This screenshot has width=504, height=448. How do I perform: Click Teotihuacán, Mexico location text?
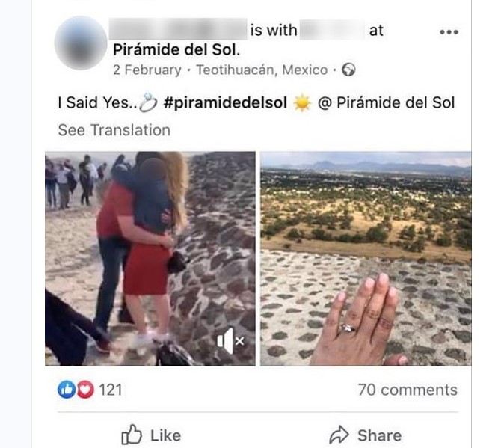click(262, 70)
